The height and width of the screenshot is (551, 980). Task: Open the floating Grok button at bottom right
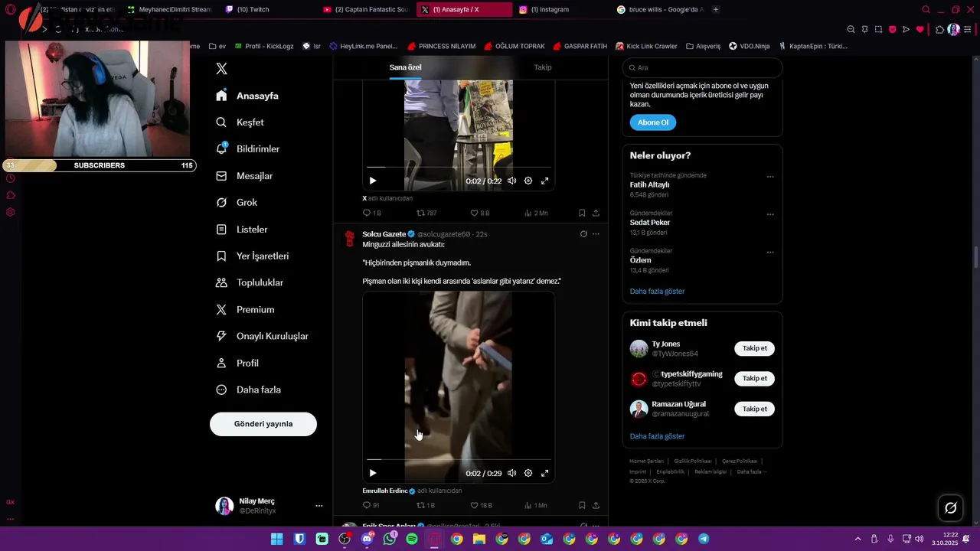pos(951,508)
